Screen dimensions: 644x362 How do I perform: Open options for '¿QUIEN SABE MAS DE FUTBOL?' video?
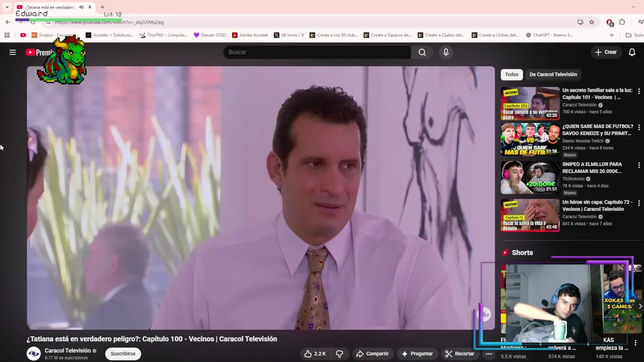coord(638,128)
